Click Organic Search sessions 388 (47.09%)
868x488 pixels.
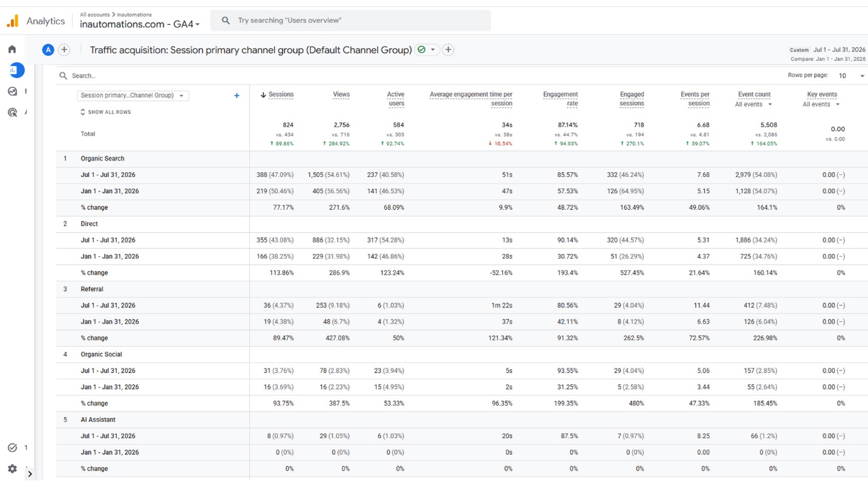pos(275,175)
